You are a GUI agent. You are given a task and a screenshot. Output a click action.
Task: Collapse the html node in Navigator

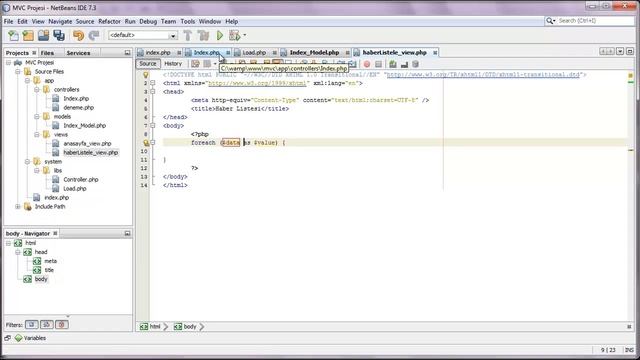[x=8, y=243]
